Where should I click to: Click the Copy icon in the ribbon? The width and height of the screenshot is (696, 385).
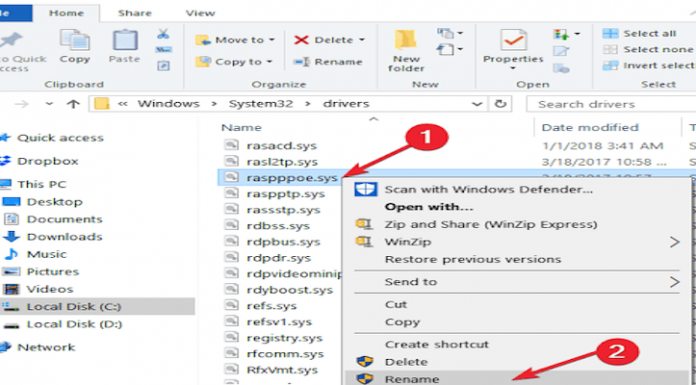coord(74,40)
